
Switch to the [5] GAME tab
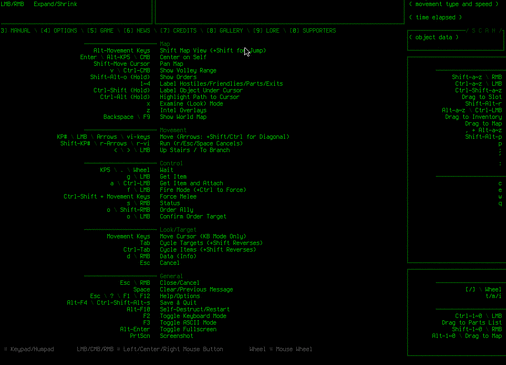point(100,31)
